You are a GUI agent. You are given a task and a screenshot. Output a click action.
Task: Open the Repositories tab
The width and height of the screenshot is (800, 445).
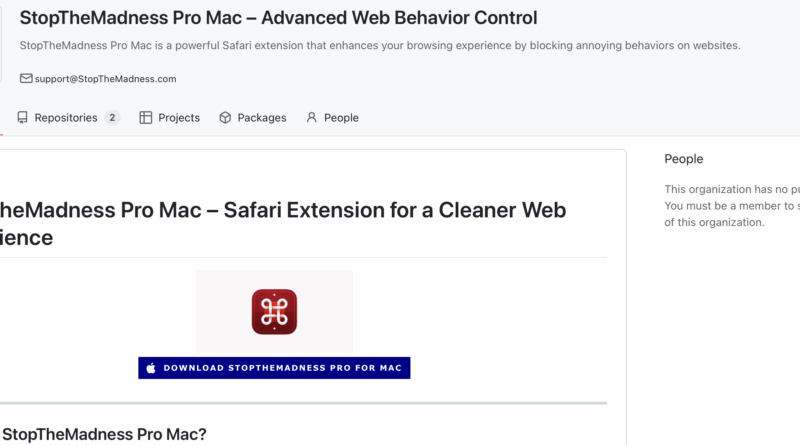[68, 118]
